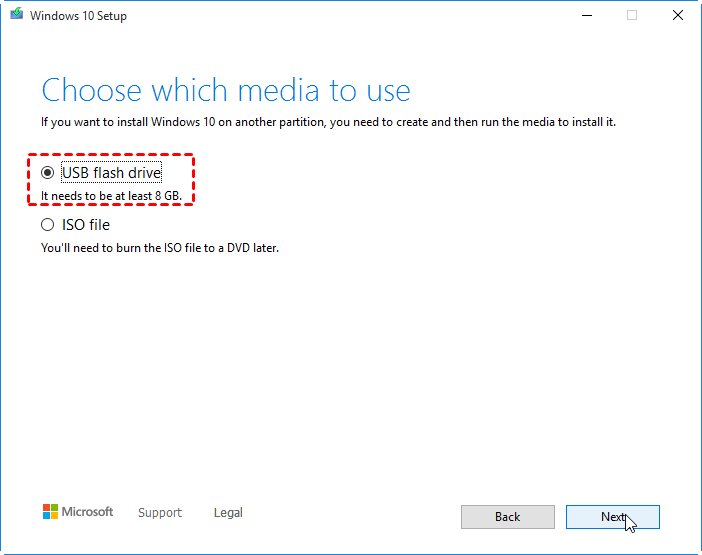Click the Windows 10 Setup title bar icon
The image size is (702, 555).
click(16, 16)
